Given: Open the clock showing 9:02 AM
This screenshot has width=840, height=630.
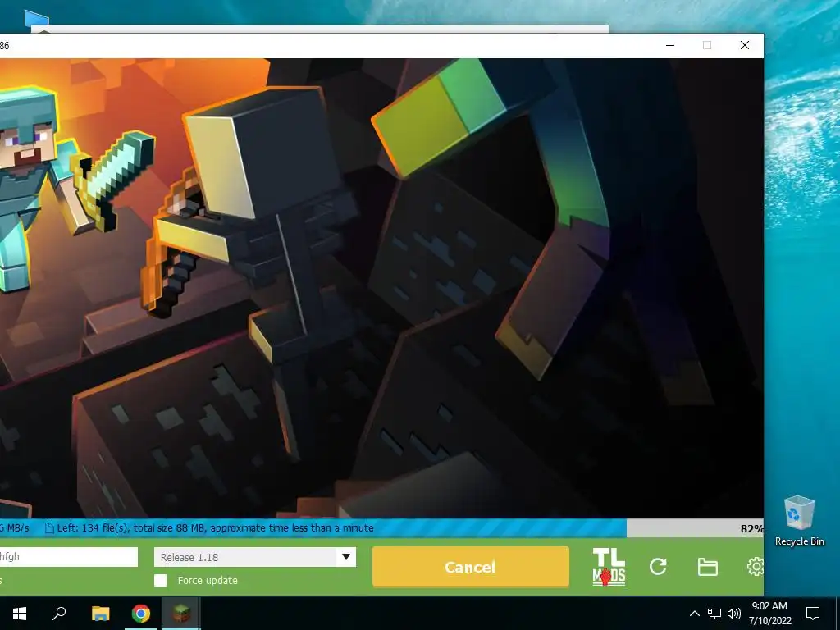Looking at the screenshot, I should 769,614.
